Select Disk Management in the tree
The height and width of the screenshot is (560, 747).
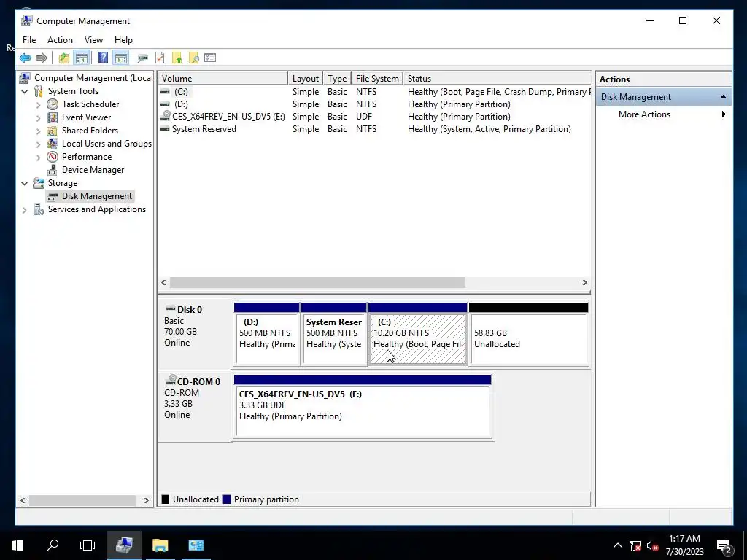(x=97, y=196)
